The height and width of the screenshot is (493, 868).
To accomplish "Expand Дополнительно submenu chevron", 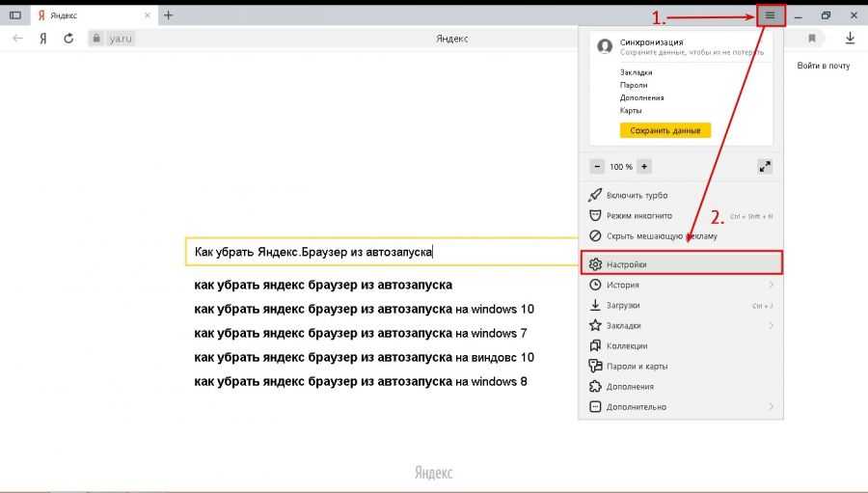I will click(771, 406).
